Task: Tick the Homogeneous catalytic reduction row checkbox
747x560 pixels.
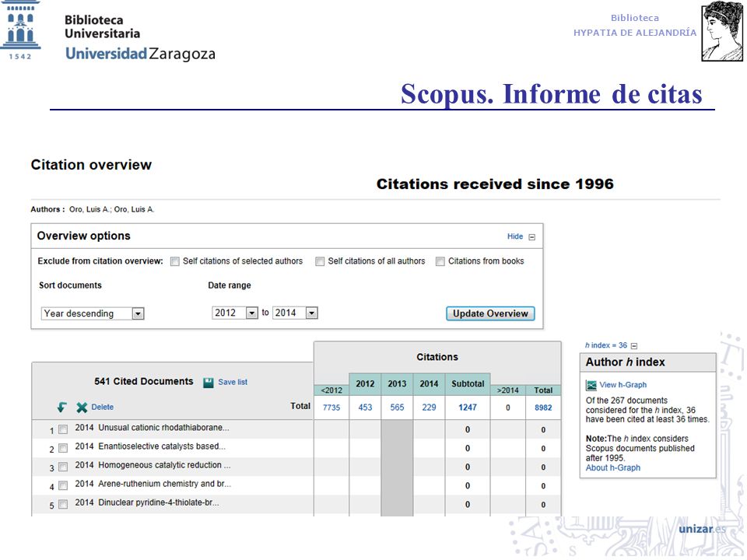Action: 63,467
